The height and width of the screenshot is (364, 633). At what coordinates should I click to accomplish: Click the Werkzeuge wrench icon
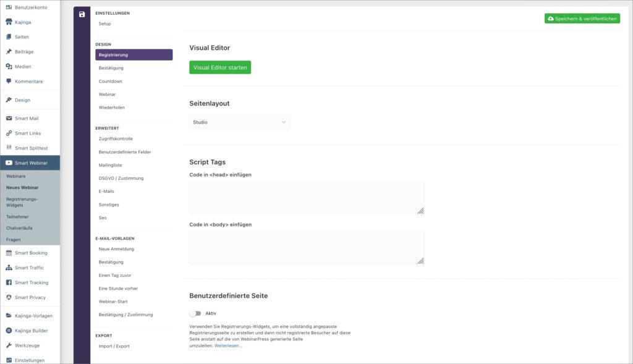click(9, 345)
